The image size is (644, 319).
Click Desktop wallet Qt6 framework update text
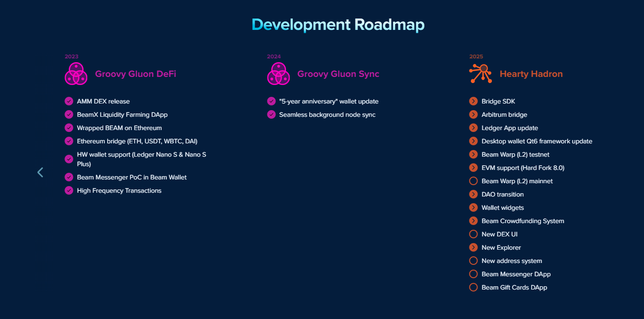pos(537,141)
